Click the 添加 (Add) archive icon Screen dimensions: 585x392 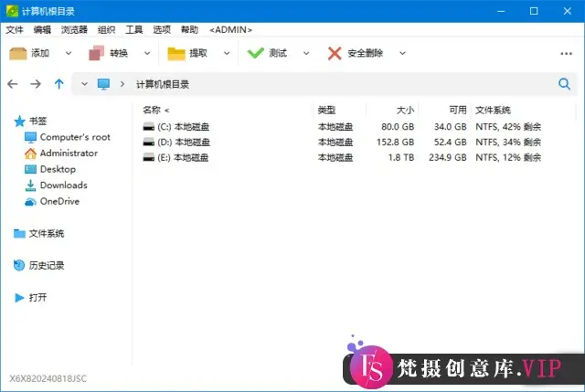click(x=18, y=53)
